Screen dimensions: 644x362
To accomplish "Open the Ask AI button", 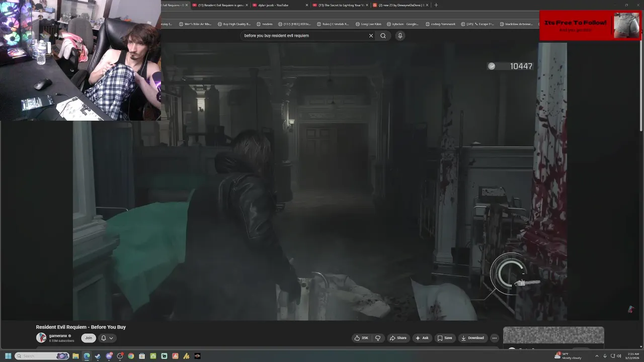I will point(422,338).
